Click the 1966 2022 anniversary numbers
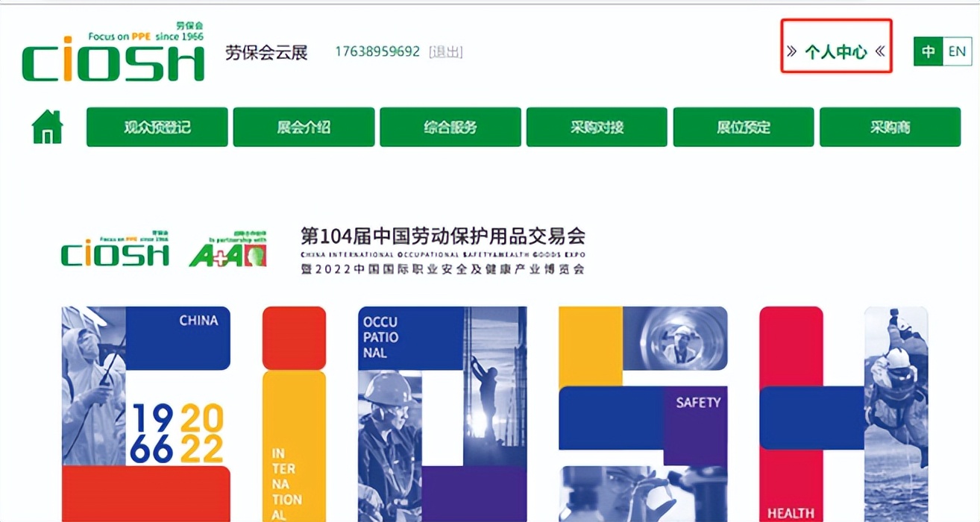Screen dimensions: 980x522 [x=178, y=433]
